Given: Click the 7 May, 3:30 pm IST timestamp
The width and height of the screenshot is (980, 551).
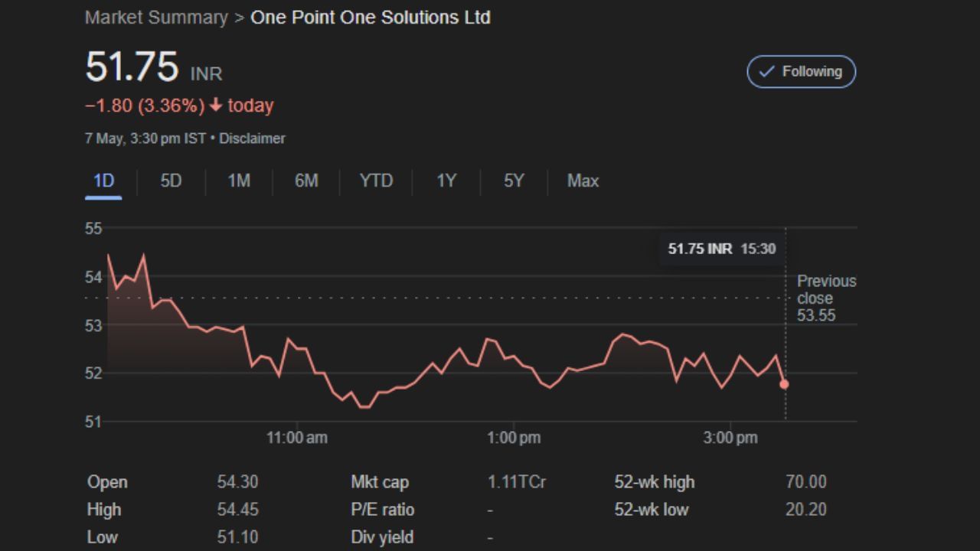Looking at the screenshot, I should (x=145, y=139).
